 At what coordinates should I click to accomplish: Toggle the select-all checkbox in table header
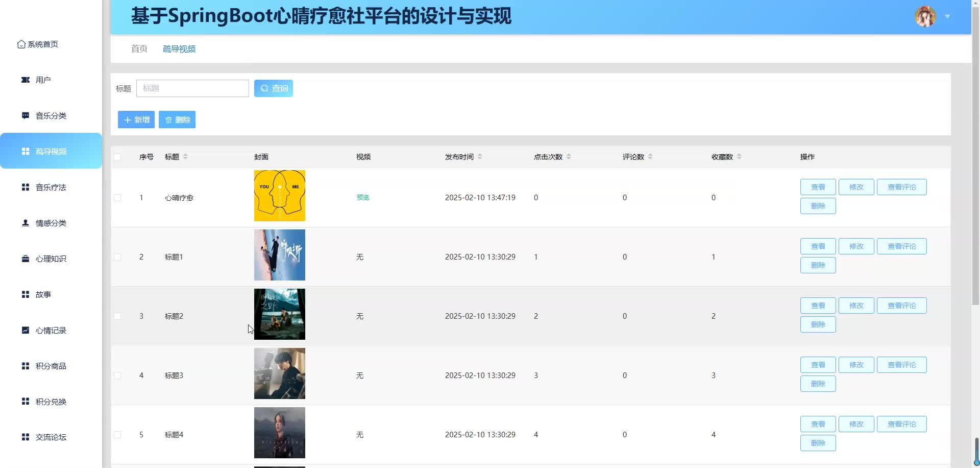(x=117, y=157)
